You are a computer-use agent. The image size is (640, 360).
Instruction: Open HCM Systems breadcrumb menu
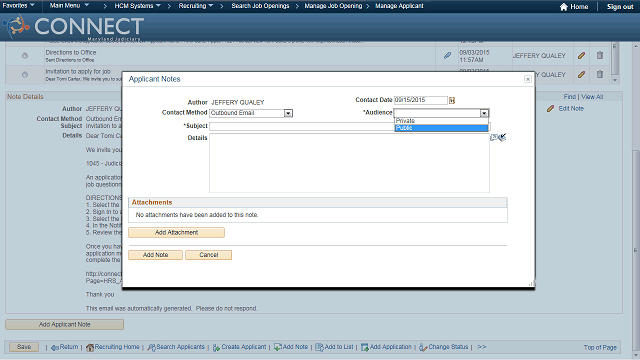click(x=138, y=6)
